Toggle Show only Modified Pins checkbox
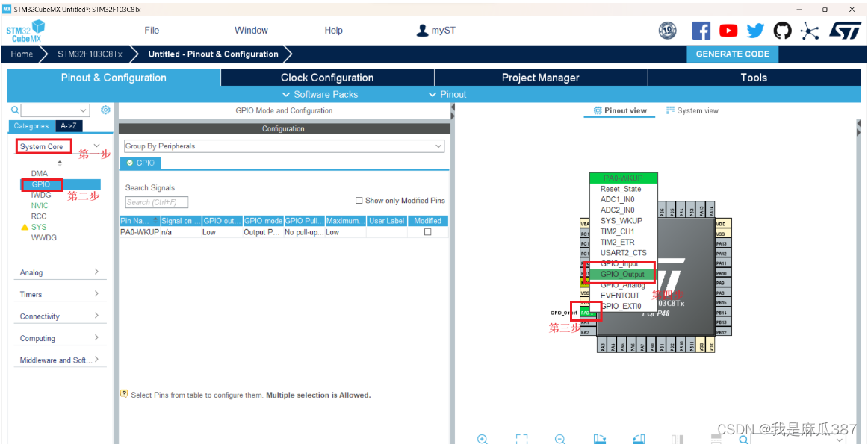Screen dimensions: 868x444 tap(359, 201)
